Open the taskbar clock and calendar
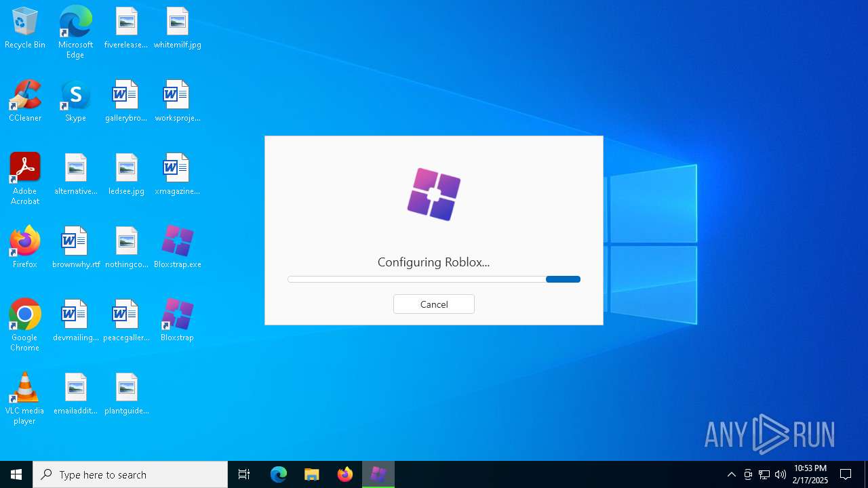 (810, 474)
